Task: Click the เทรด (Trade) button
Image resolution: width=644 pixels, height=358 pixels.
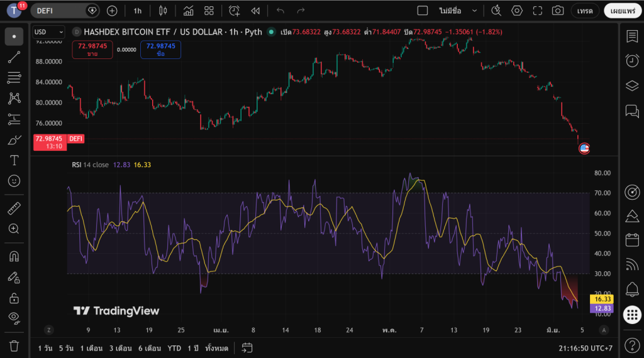Action: pos(585,11)
